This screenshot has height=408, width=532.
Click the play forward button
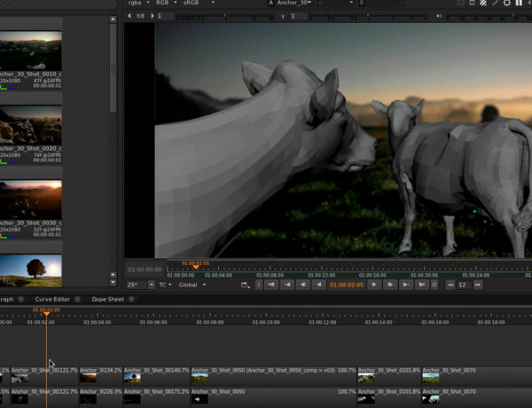(x=373, y=285)
